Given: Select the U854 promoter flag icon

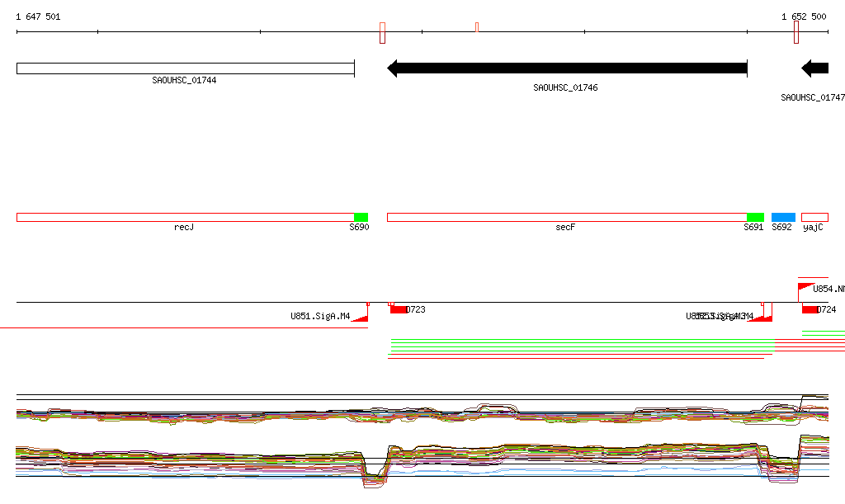Looking at the screenshot, I should [805, 289].
